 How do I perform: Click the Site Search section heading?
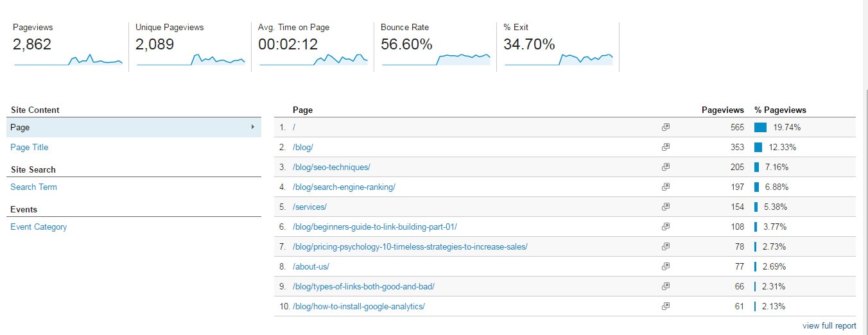[33, 169]
